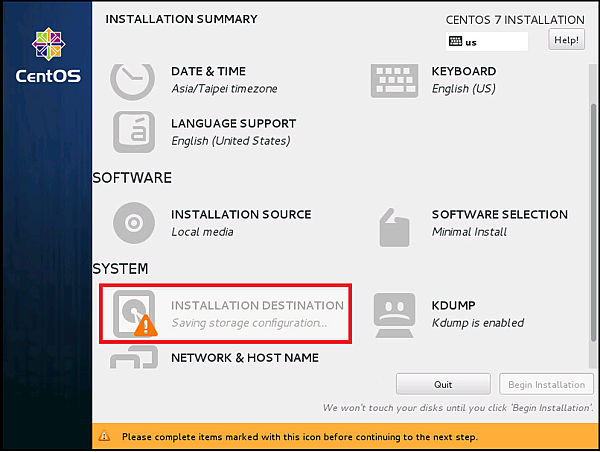Click 'English (United States)' text

point(231,141)
